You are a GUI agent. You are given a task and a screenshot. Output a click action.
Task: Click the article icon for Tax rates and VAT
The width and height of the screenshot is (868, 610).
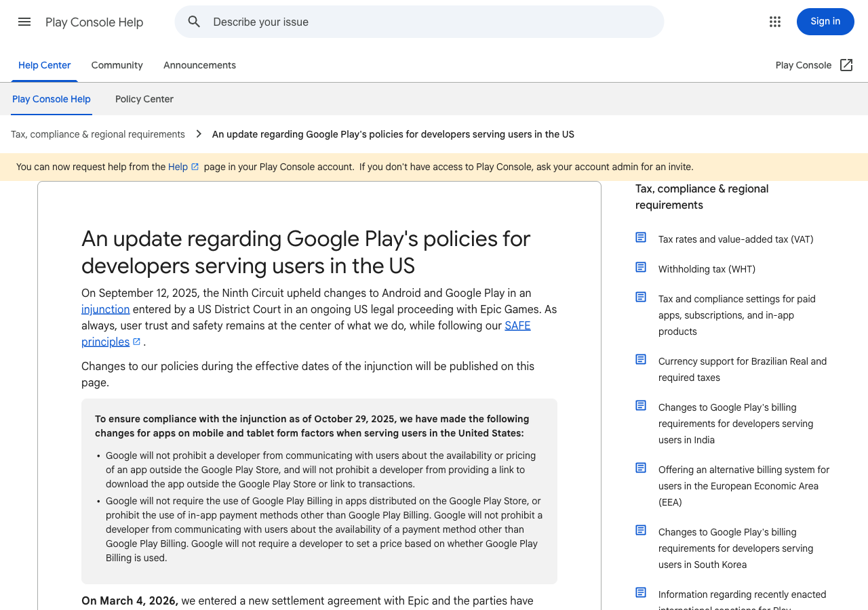(x=641, y=237)
